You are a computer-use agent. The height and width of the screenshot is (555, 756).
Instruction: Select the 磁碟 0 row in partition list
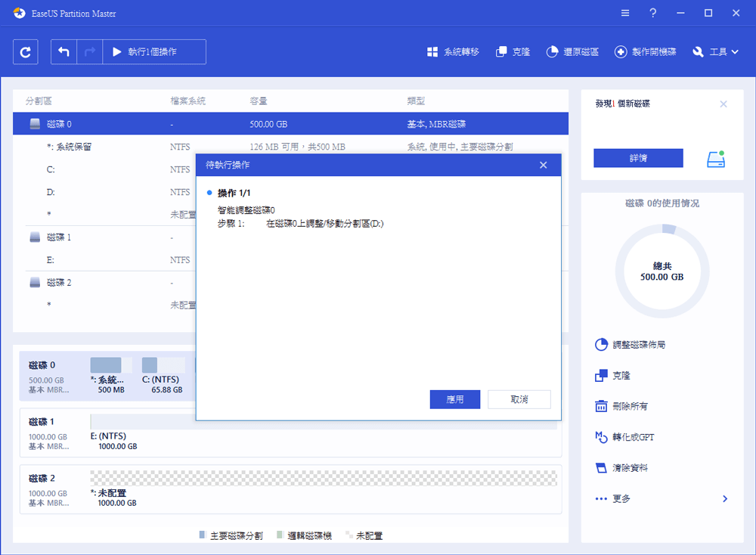coord(291,124)
